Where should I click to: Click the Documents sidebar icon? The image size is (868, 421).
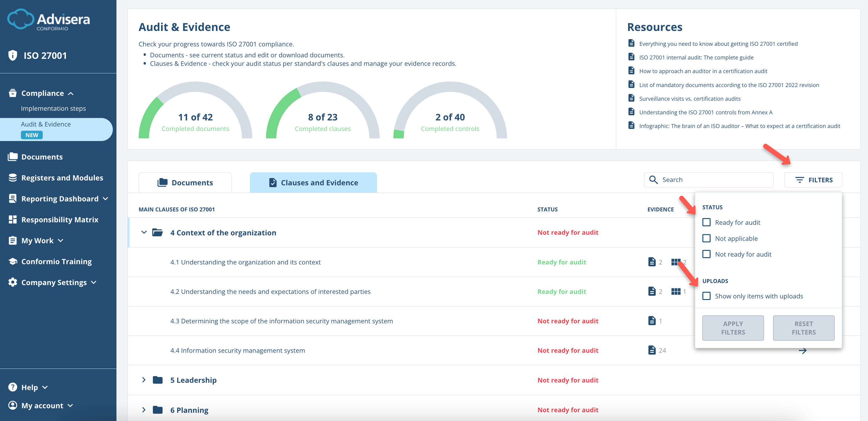point(12,157)
